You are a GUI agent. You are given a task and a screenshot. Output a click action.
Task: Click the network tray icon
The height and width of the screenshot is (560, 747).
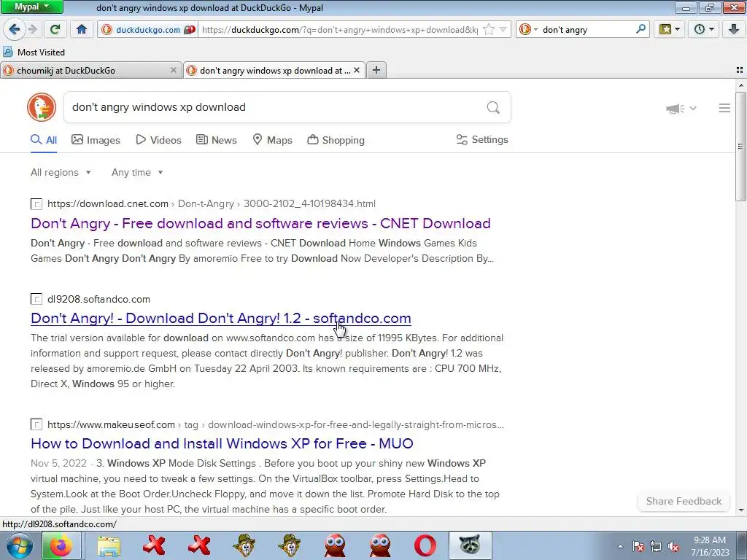[x=656, y=546]
